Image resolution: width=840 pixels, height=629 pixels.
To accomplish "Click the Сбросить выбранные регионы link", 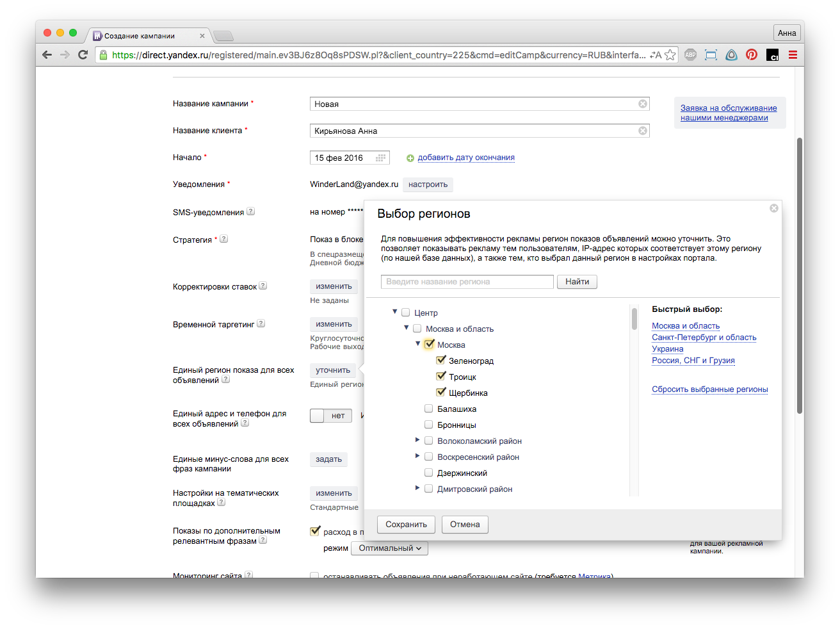I will 709,389.
